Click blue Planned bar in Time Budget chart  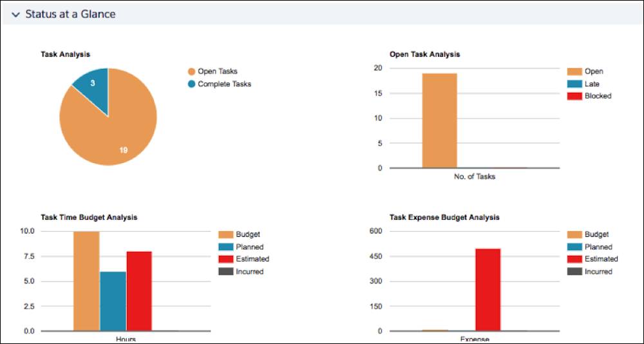113,301
